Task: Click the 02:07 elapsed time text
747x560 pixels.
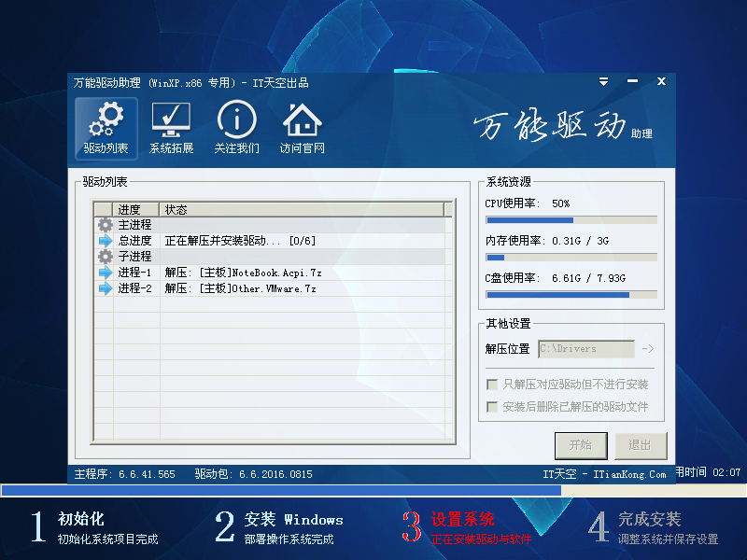Action: (x=727, y=472)
